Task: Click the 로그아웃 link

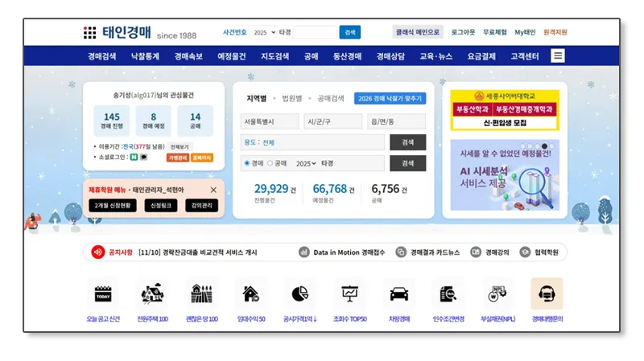Action: 463,32
